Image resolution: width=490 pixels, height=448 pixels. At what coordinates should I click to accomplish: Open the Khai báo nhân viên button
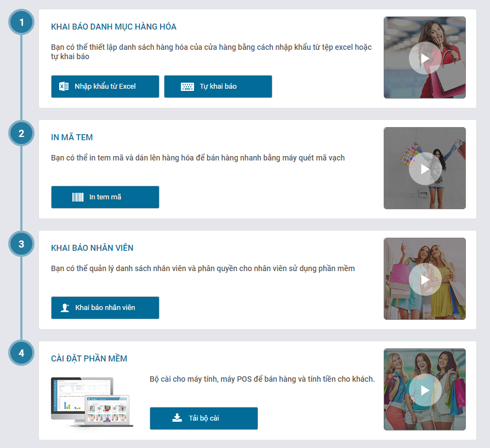[105, 308]
